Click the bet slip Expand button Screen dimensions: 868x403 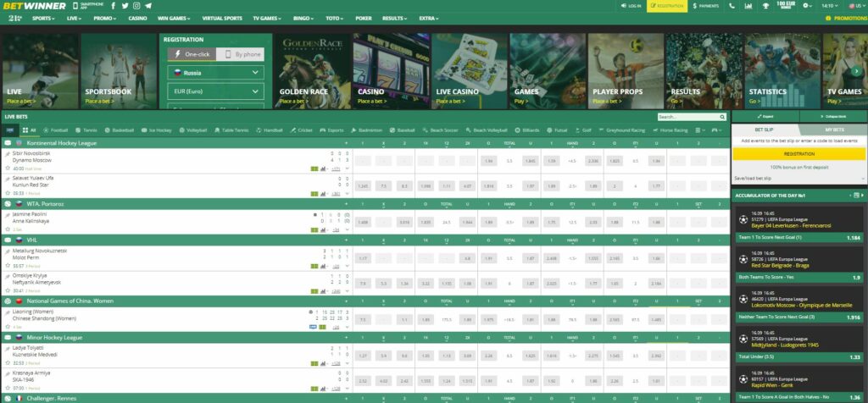pyautogui.click(x=765, y=117)
